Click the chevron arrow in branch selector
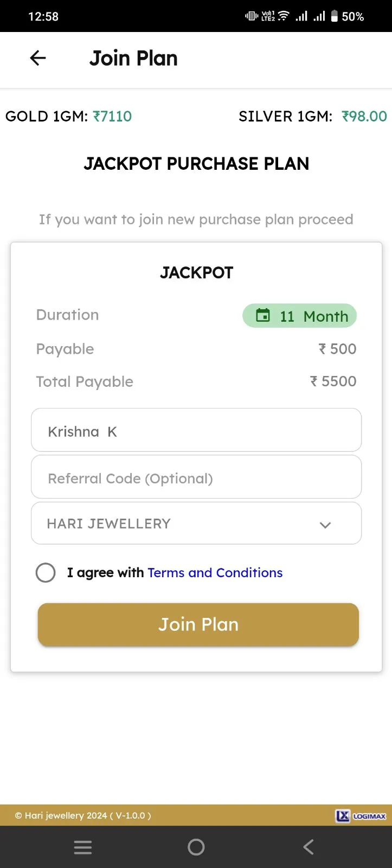 (x=325, y=525)
